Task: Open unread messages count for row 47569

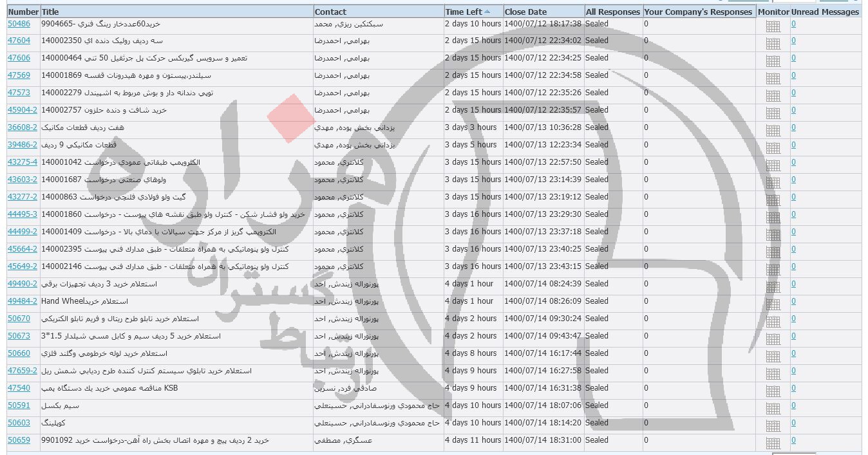Action: [793, 75]
